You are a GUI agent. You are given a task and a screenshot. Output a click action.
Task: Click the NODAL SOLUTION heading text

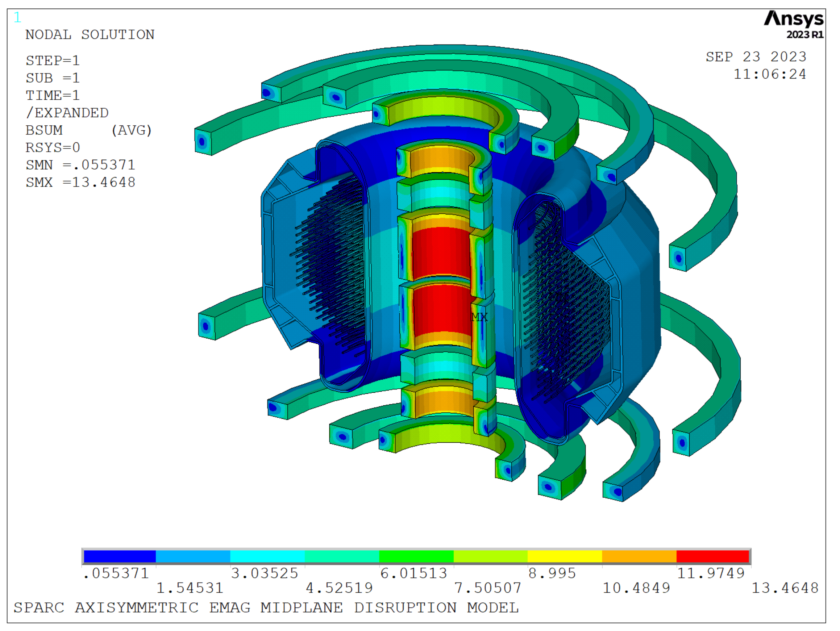click(90, 35)
